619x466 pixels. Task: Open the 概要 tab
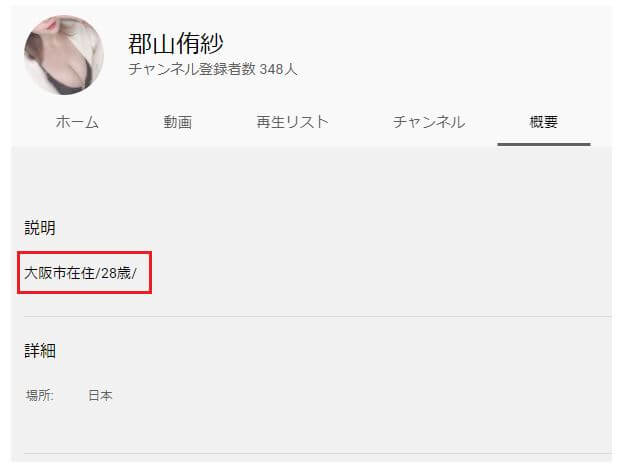[544, 122]
